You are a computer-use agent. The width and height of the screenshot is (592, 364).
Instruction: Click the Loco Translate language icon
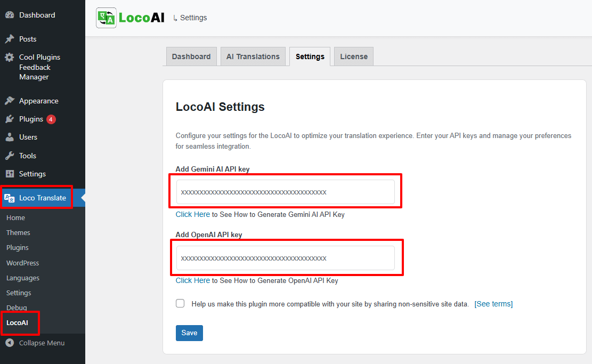point(10,198)
